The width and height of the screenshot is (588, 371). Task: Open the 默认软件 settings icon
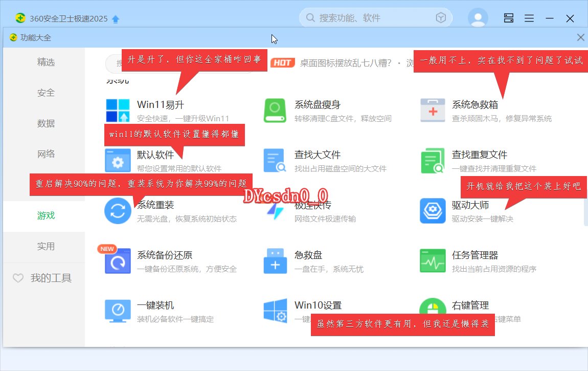118,161
